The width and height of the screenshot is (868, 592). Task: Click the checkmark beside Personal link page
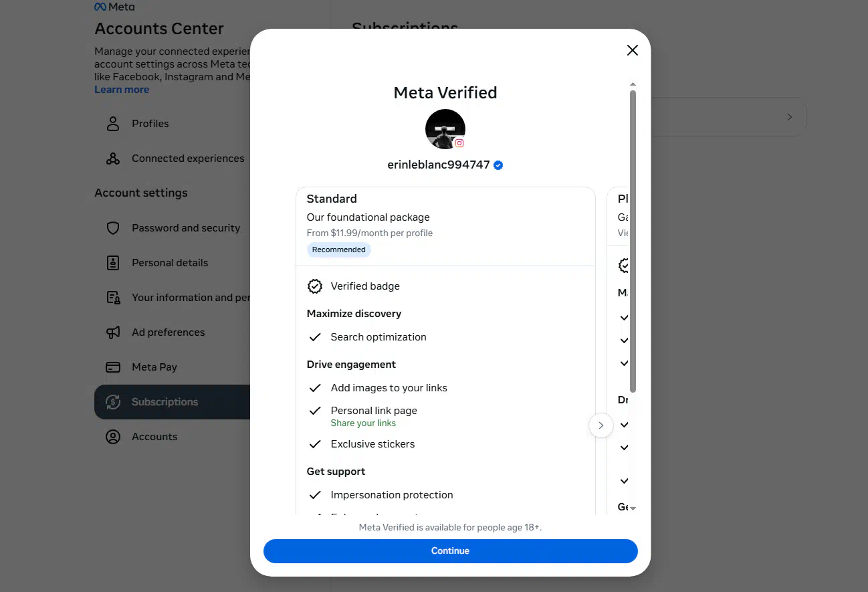point(314,411)
